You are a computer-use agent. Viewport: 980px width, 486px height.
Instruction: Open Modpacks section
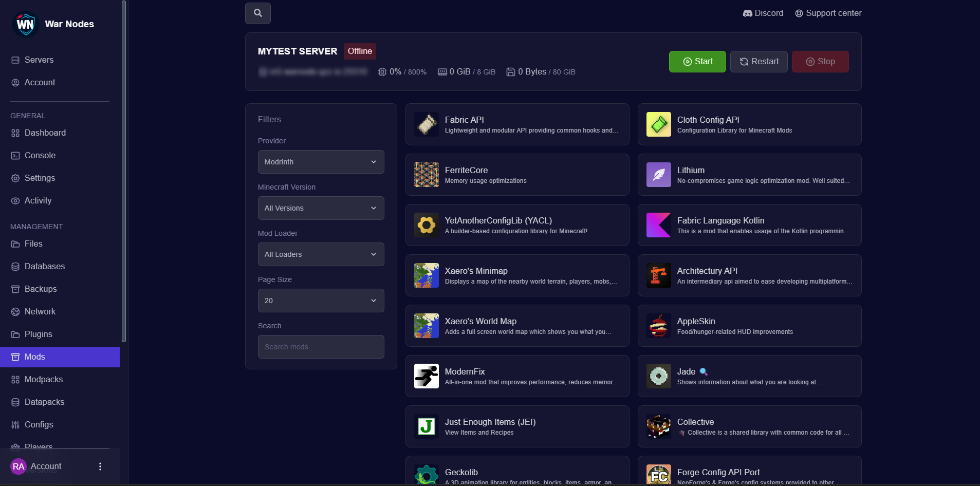coord(60,380)
